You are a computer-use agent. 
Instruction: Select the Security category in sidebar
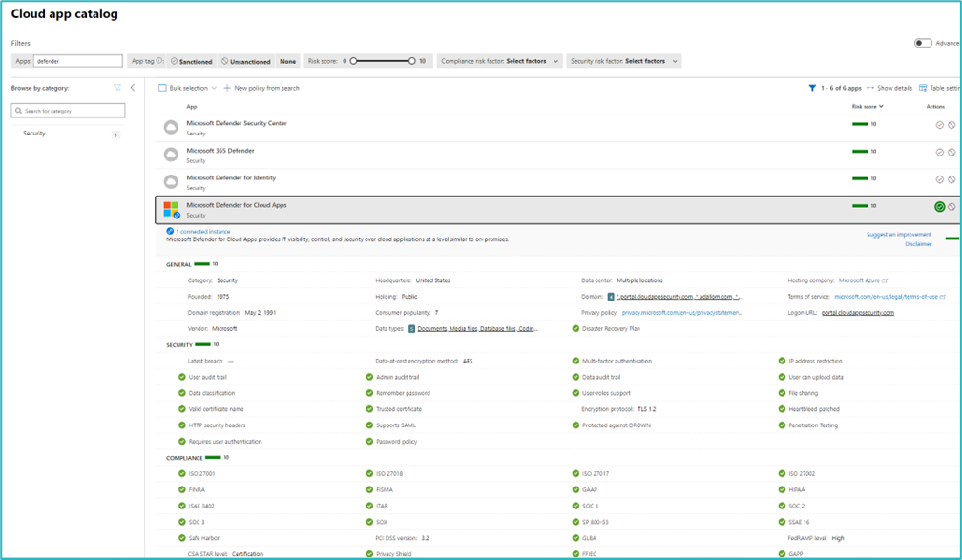pos(34,134)
